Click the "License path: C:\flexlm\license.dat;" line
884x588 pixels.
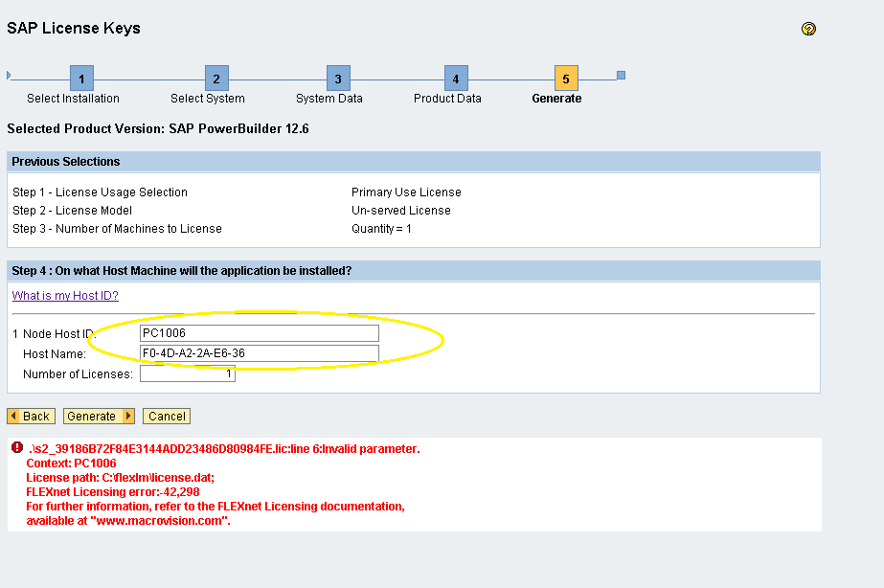120,478
